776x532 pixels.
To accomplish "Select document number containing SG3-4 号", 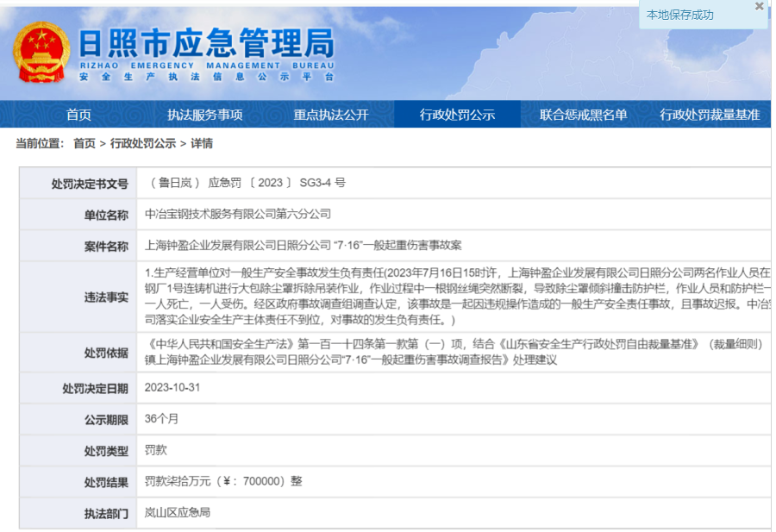I will [247, 183].
